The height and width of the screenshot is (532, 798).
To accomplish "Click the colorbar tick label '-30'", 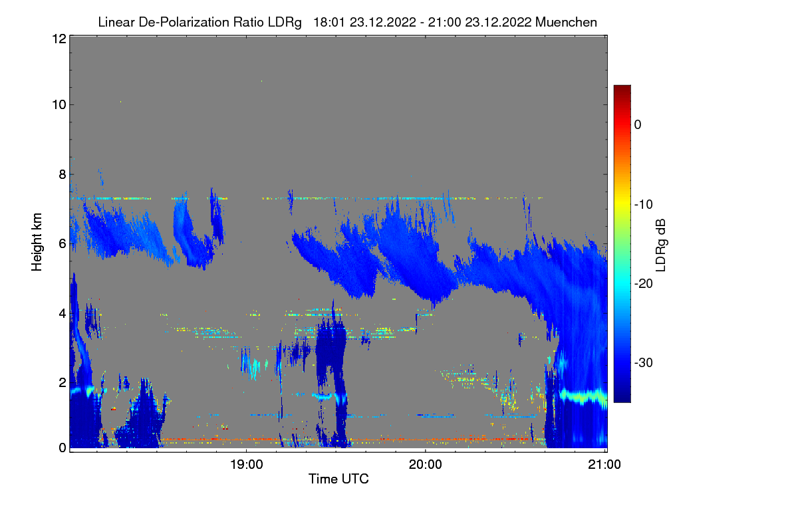I will pos(643,362).
